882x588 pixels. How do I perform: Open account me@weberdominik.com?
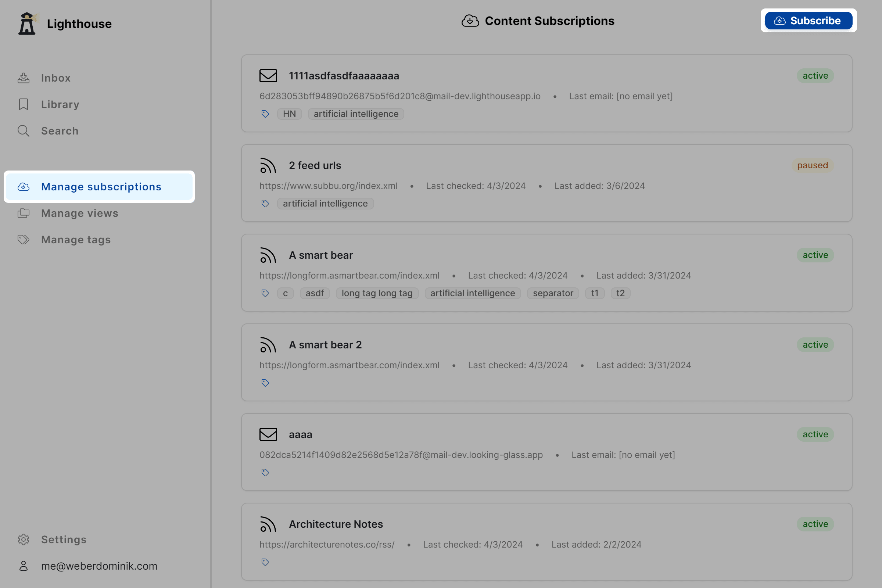99,566
